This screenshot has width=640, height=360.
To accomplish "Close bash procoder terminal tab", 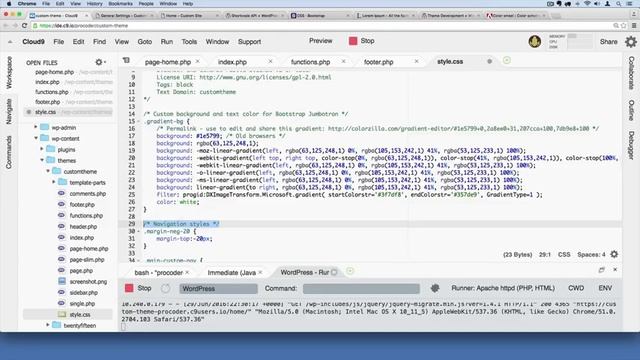I will coord(187,272).
